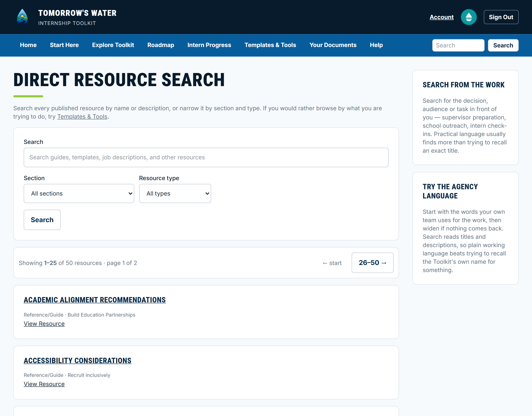Click the Resource type label

pos(159,178)
